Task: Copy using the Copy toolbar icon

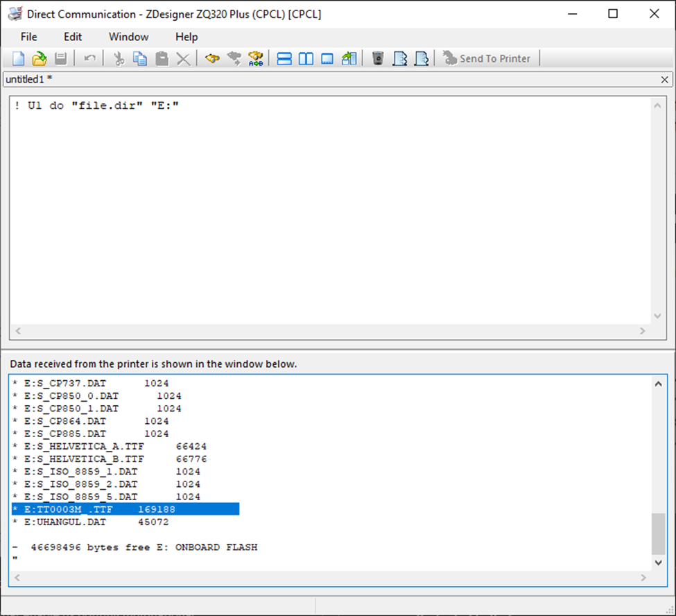Action: pos(139,58)
